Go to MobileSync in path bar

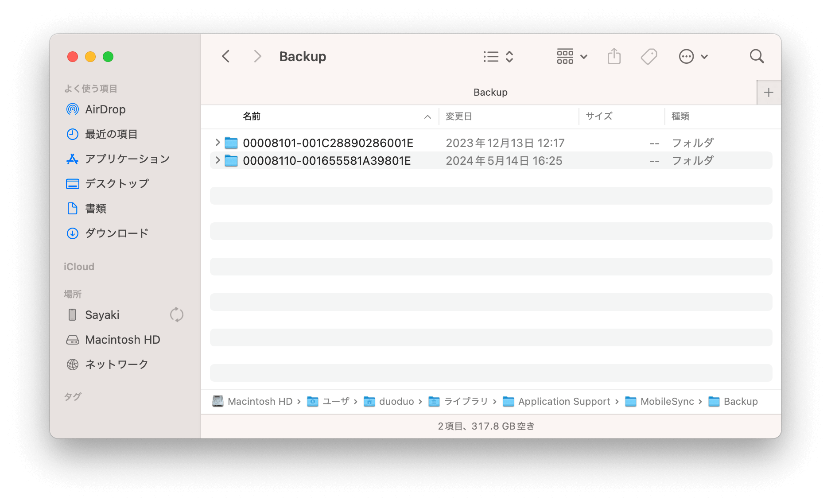coord(659,401)
